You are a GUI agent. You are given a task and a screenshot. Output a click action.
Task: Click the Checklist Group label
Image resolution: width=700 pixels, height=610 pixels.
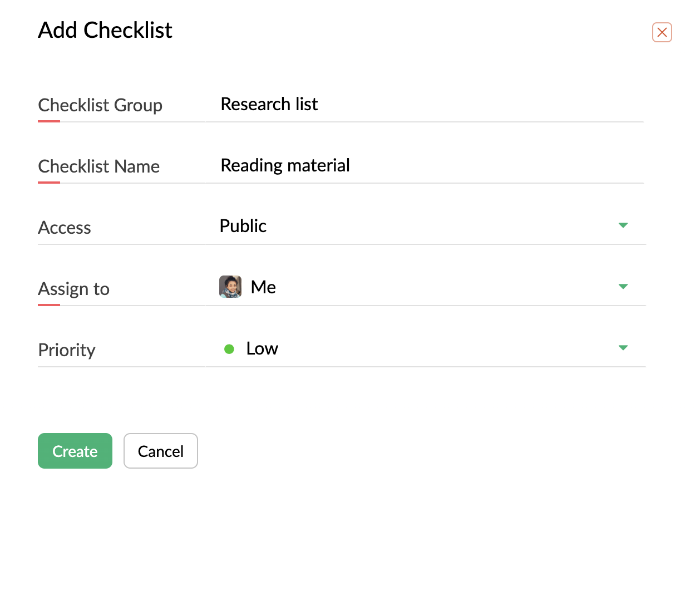100,105
